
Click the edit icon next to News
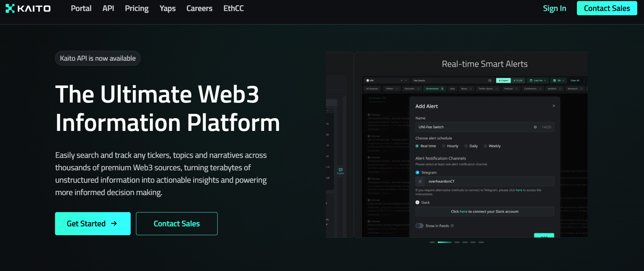click(471, 89)
